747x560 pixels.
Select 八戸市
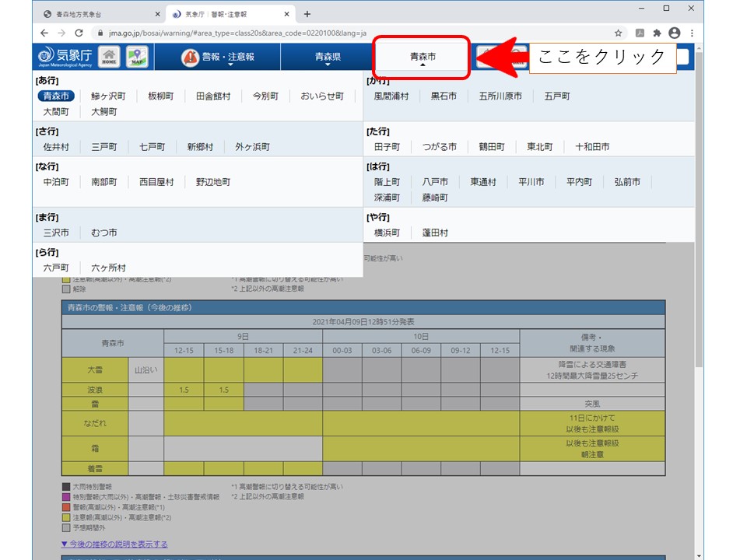[435, 182]
